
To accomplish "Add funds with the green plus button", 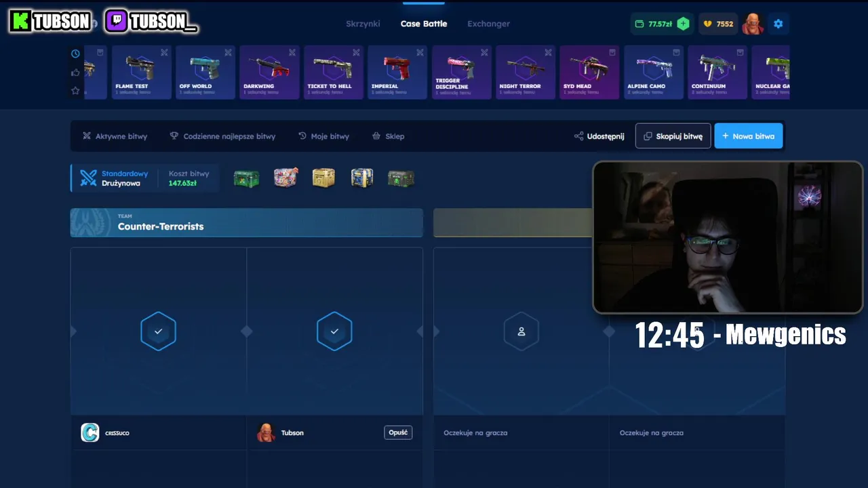I will [684, 24].
